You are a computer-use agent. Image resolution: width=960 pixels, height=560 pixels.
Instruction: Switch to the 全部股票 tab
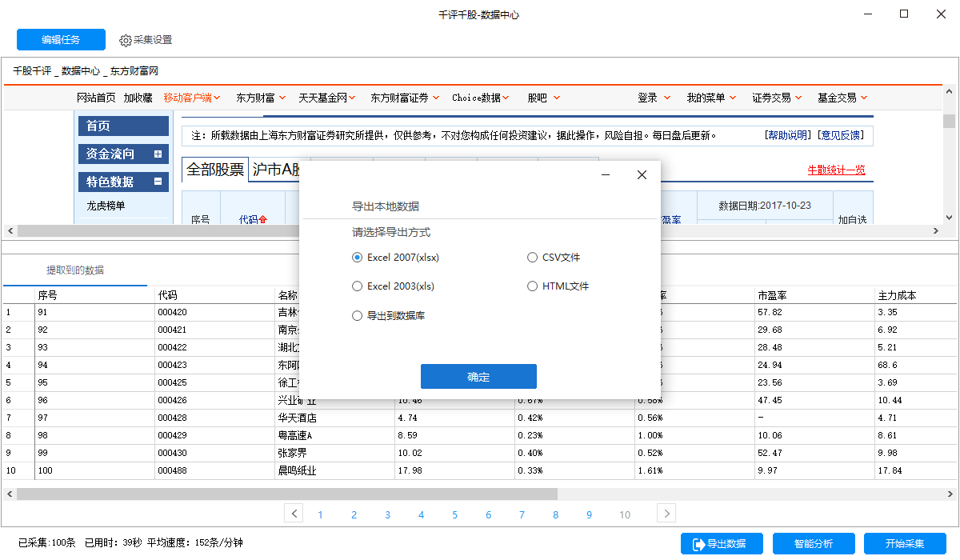click(215, 170)
